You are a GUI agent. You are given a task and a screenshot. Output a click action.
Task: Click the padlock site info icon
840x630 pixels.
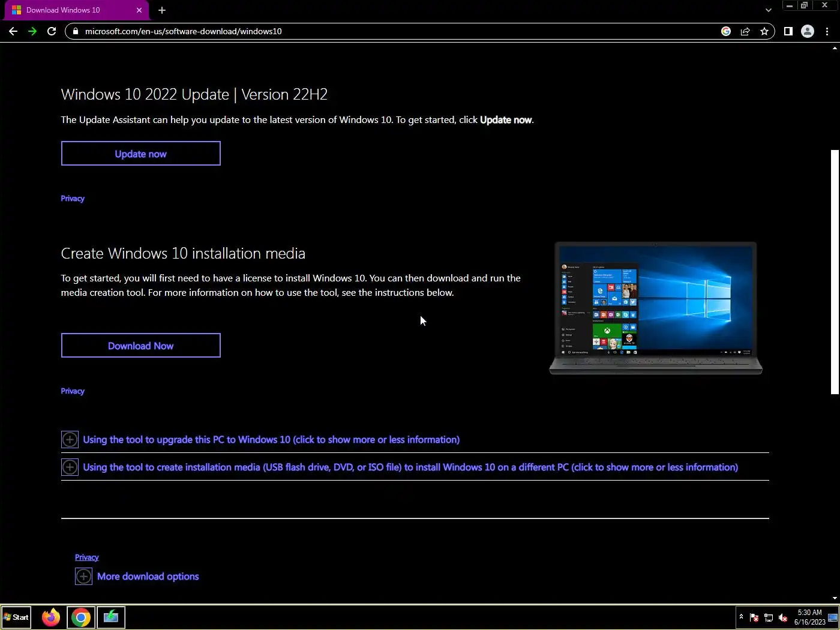pyautogui.click(x=75, y=31)
